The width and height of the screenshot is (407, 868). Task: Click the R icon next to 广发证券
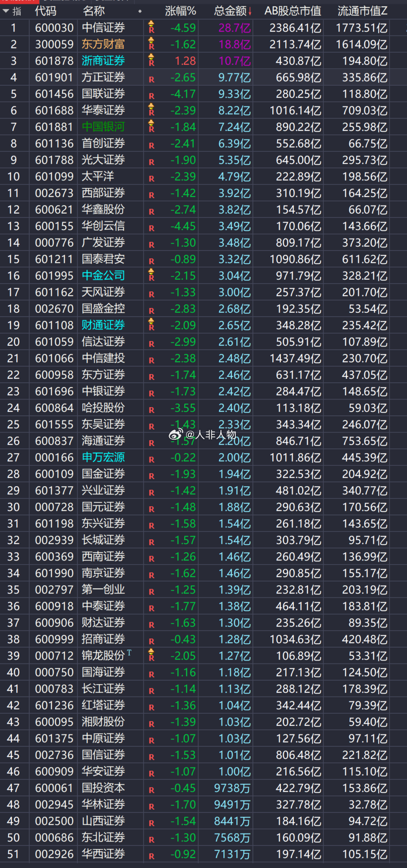coord(151,245)
